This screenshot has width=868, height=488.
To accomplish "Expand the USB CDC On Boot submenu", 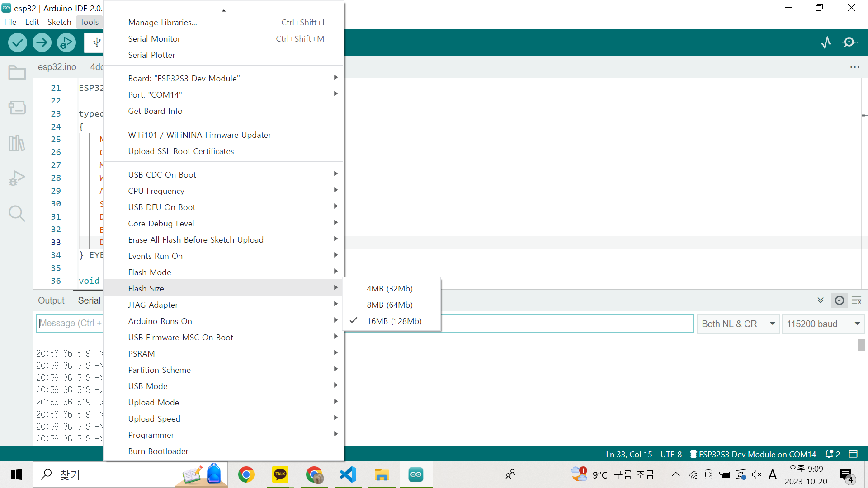I will (224, 174).
